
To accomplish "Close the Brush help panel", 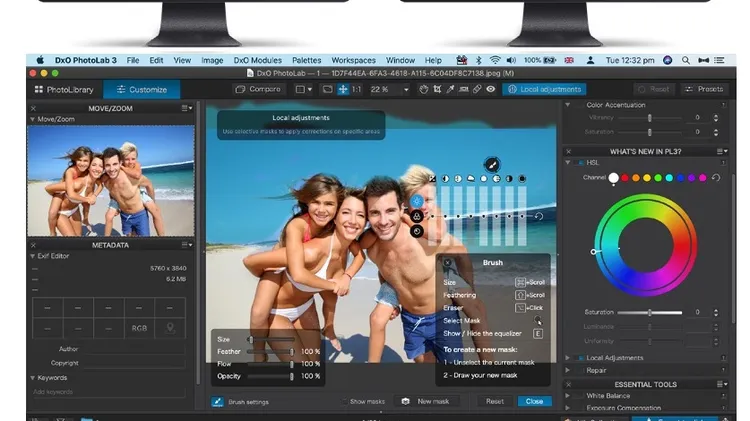I will point(447,262).
